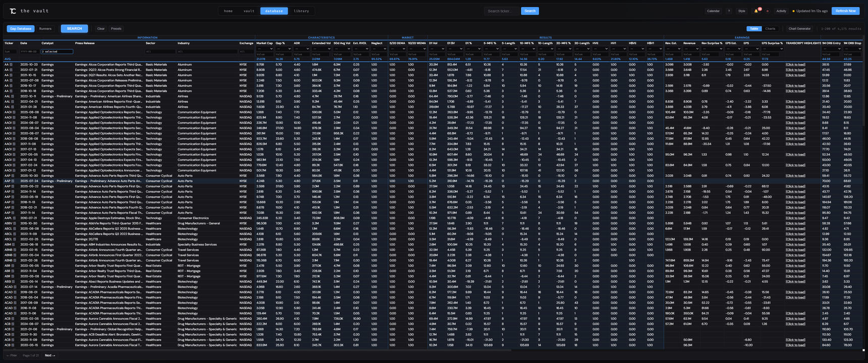Click the Search button beside ticker field
Image resolution: width=868 pixels, height=363 pixels.
coord(530,11)
